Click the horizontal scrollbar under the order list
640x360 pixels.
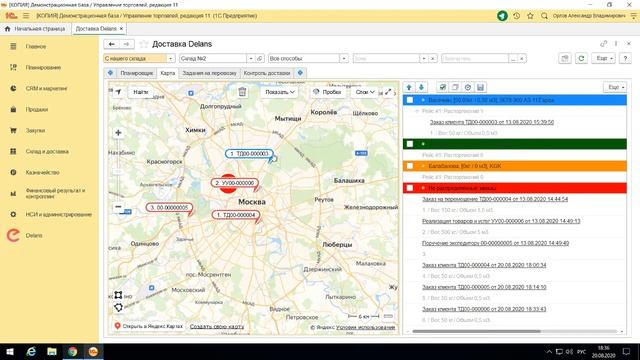(x=476, y=331)
